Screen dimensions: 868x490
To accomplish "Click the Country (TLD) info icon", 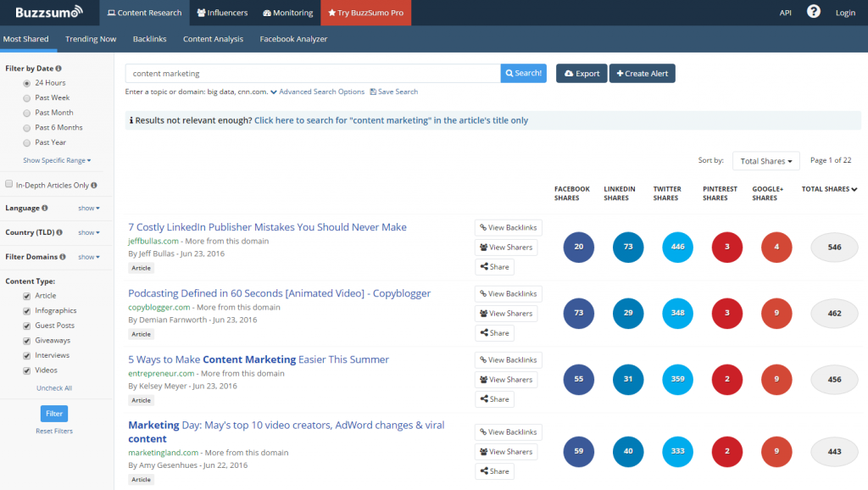I will coord(59,232).
